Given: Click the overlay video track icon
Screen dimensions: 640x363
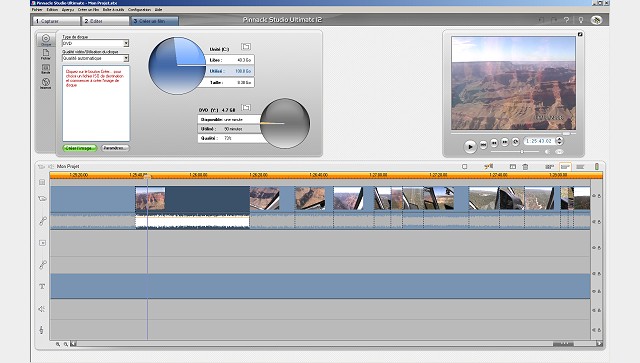Looking at the screenshot, I should pos(42,243).
